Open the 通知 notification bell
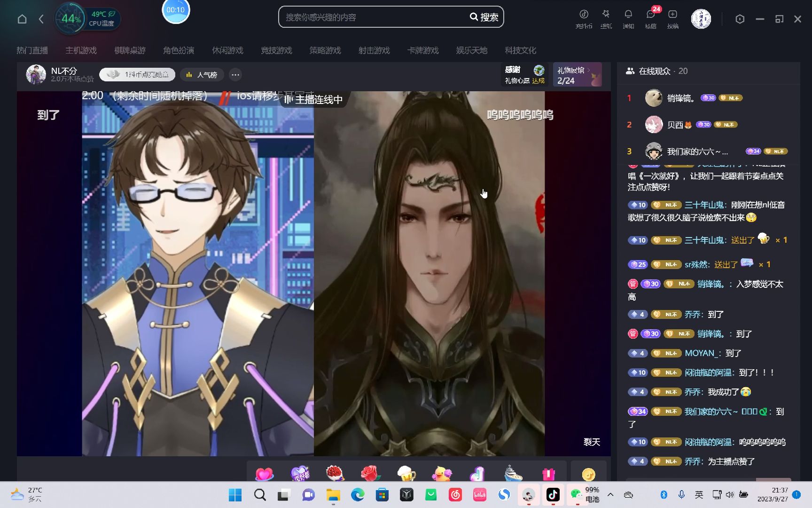Viewport: 812px width, 508px height. point(628,19)
